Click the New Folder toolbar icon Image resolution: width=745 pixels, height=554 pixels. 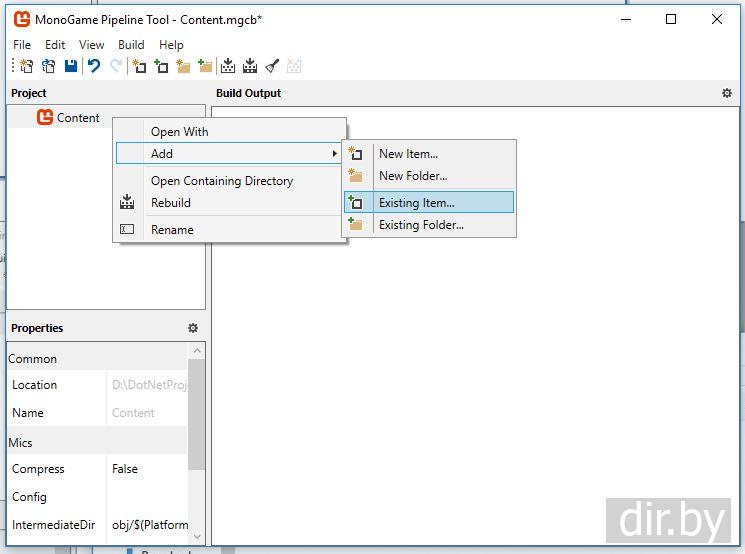tap(182, 66)
